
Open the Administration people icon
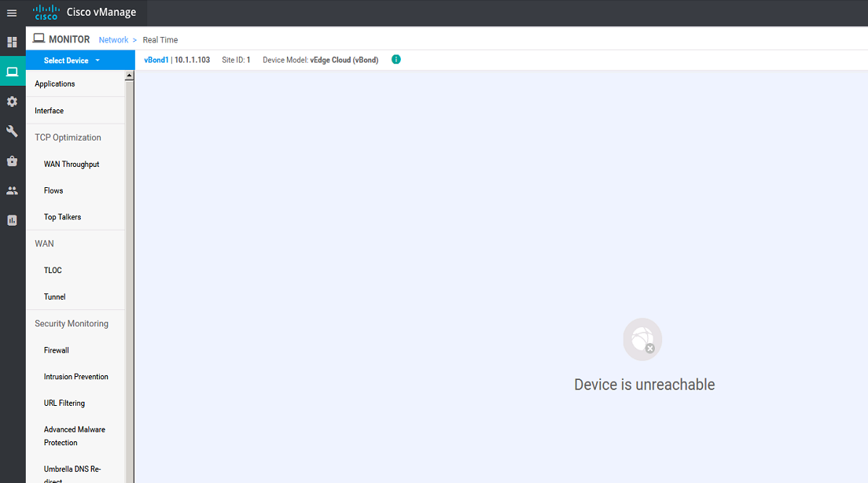pos(12,190)
